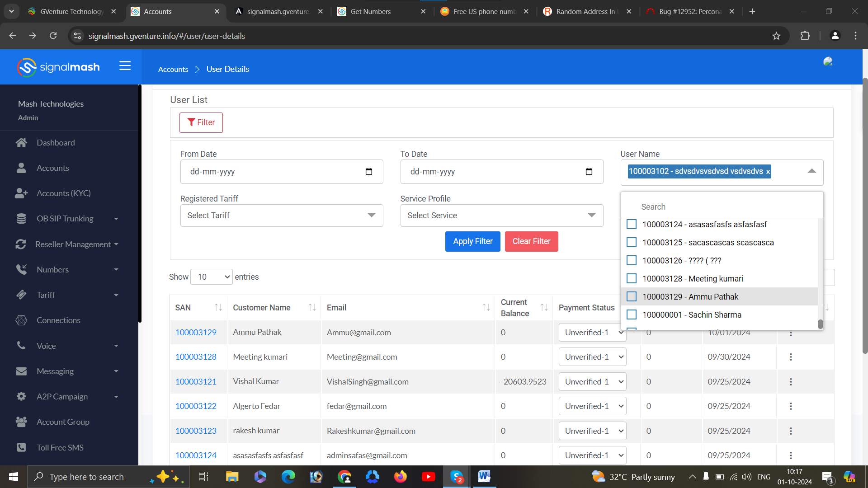The width and height of the screenshot is (868, 488).
Task: Sort by the SAN column arrows
Action: click(x=218, y=308)
